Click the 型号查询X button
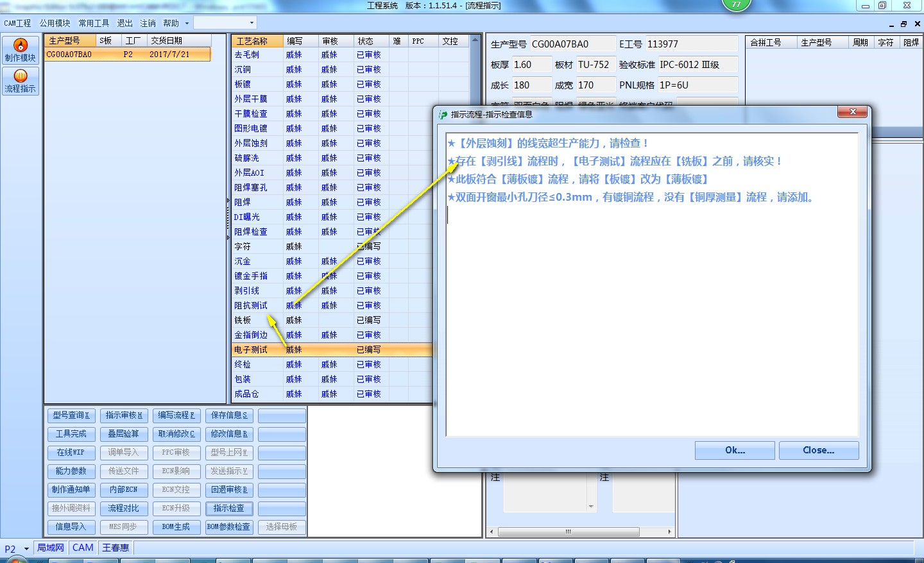 point(71,416)
